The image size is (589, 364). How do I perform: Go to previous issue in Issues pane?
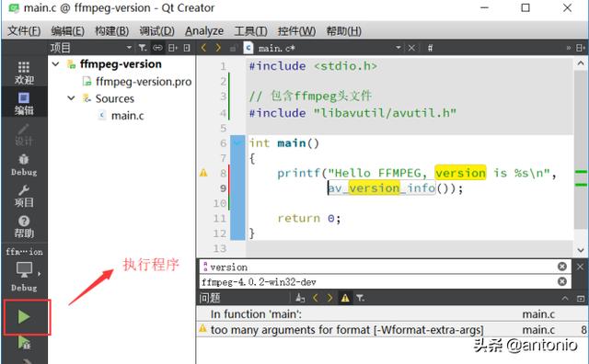[x=316, y=298]
